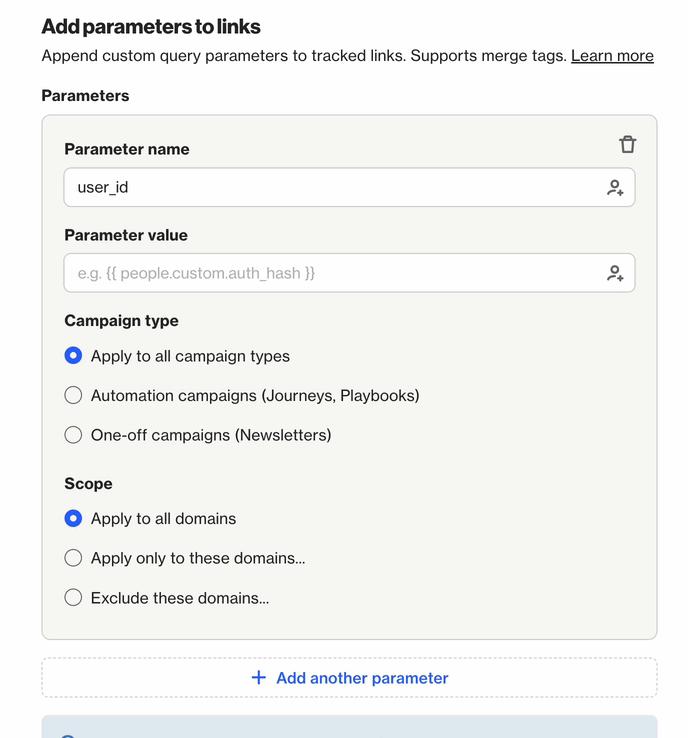
Task: Open the Learn more link
Action: [x=612, y=56]
